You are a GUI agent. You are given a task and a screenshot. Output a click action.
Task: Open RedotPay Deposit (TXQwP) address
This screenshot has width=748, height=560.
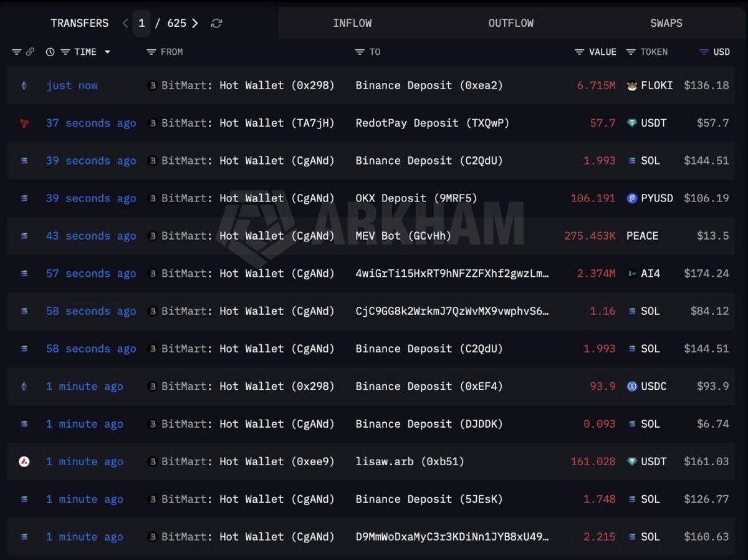pos(433,123)
